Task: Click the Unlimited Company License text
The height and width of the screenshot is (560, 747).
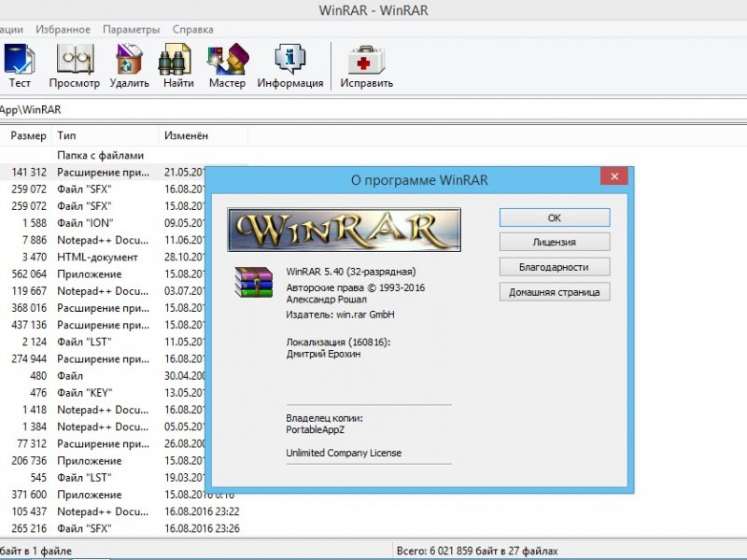Action: 344,453
